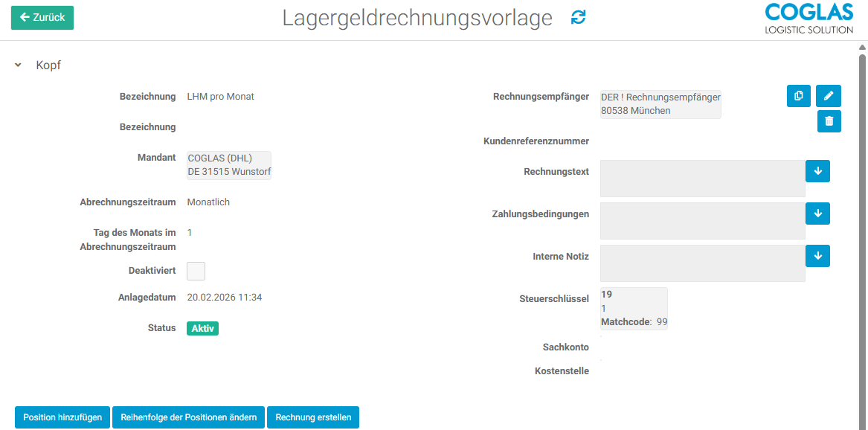Open the Zahlungsbedingungen arrow icon
Viewport: 868px width, 430px height.
(817, 214)
